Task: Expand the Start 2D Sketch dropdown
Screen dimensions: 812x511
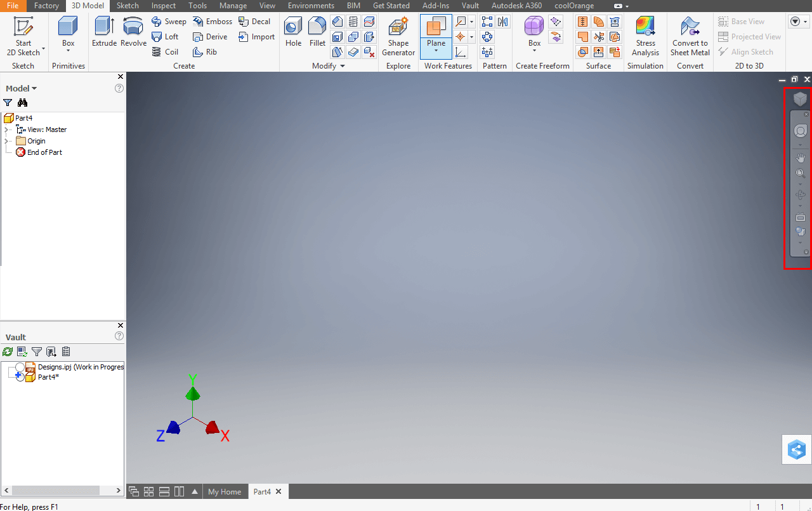Action: 43,49
